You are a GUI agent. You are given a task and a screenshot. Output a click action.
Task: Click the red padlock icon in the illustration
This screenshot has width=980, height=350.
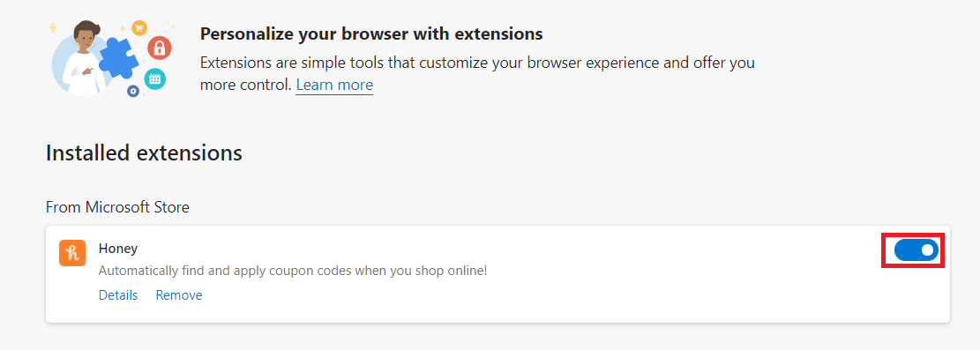[x=160, y=48]
